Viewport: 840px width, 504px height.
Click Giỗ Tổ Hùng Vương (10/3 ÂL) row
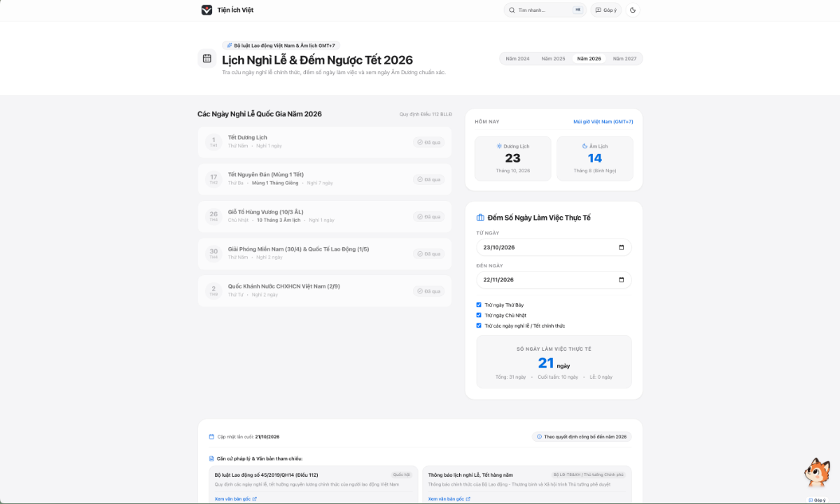[x=325, y=216]
